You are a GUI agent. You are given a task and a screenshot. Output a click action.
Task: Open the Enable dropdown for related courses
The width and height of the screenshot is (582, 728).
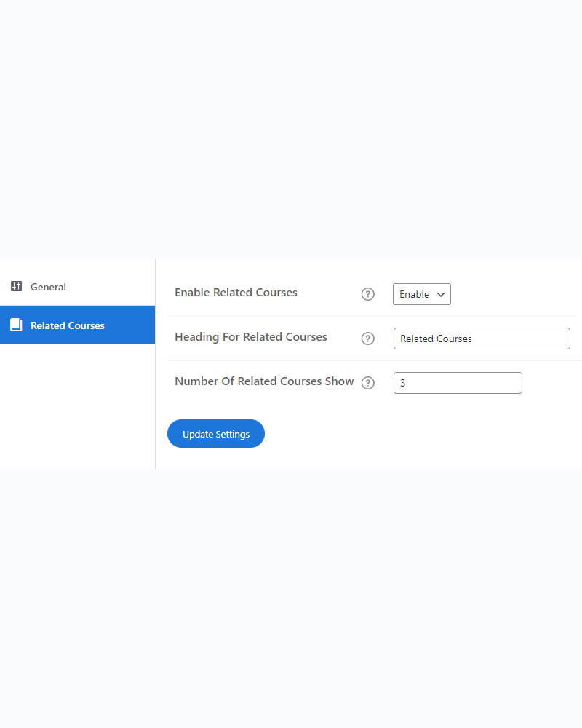[422, 294]
